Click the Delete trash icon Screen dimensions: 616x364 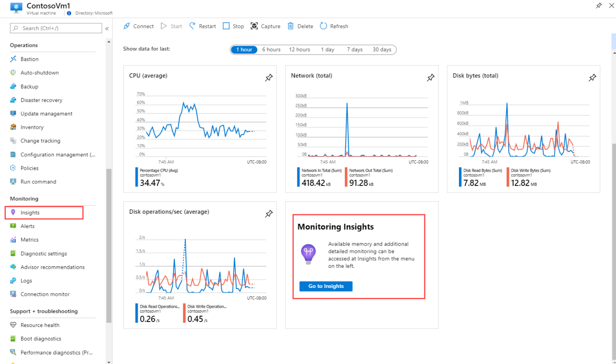tap(291, 26)
